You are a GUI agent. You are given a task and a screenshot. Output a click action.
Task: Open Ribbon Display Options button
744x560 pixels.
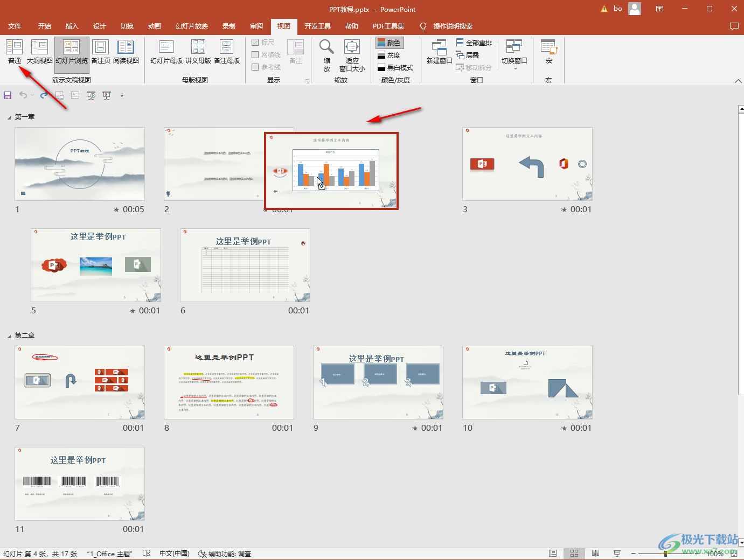point(659,9)
